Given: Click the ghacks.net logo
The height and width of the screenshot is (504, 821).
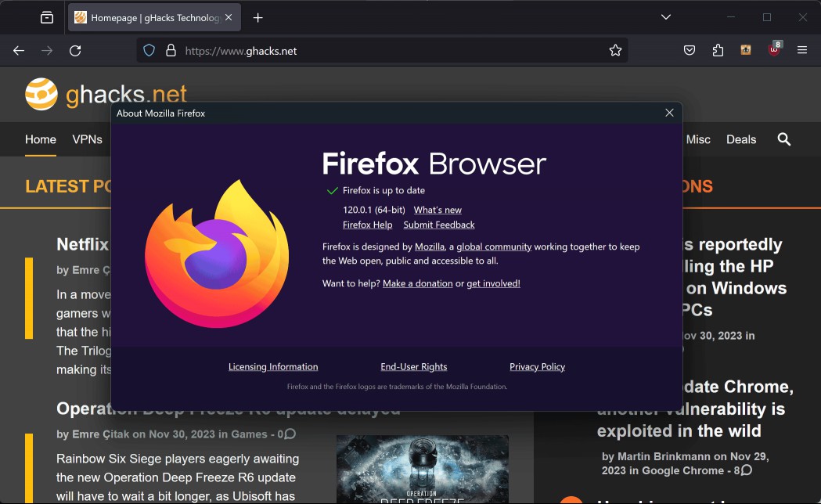Looking at the screenshot, I should click(x=106, y=94).
